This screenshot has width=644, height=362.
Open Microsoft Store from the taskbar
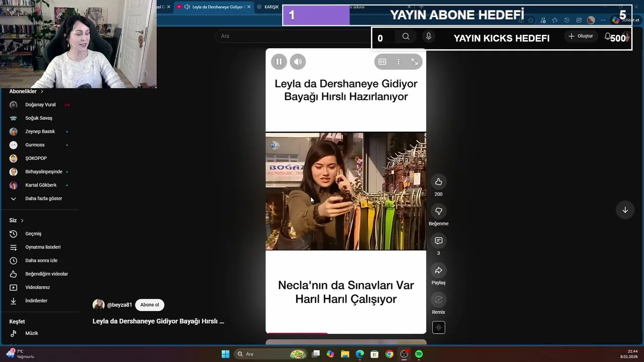click(375, 354)
